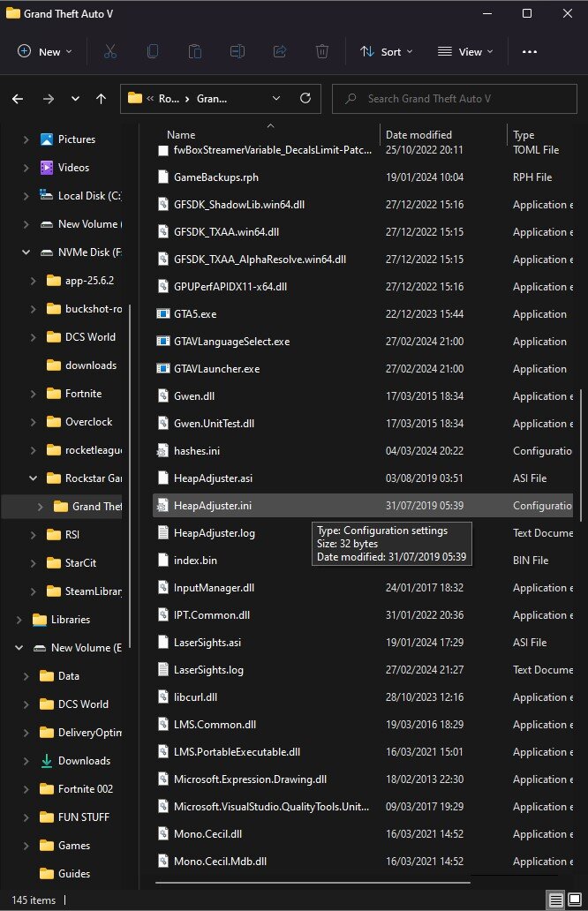Image resolution: width=588 pixels, height=911 pixels.
Task: Expand the Pictures tree node
Action: [x=26, y=139]
